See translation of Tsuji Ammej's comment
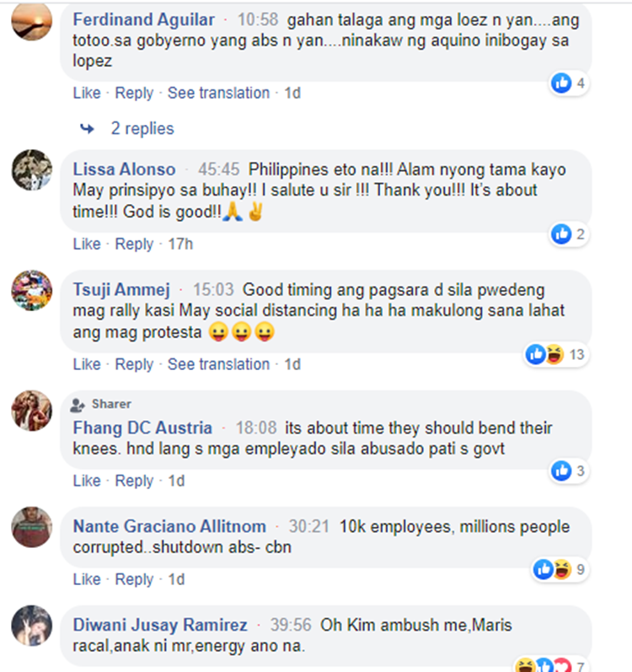 click(x=218, y=364)
